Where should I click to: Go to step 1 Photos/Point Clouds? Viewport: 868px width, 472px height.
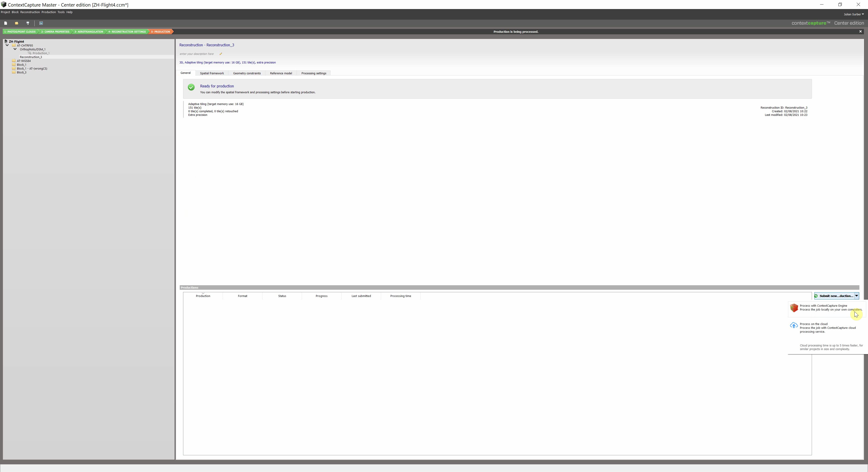(x=20, y=32)
